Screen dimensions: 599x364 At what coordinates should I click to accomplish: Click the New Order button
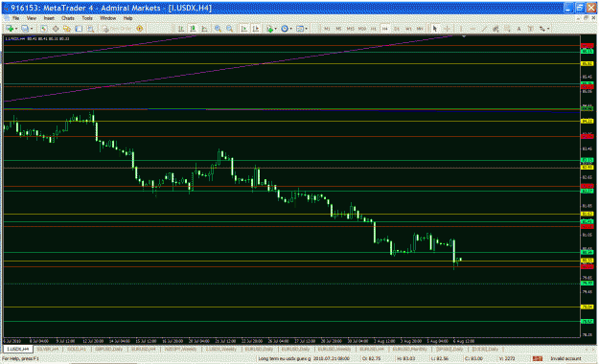pyautogui.click(x=118, y=29)
